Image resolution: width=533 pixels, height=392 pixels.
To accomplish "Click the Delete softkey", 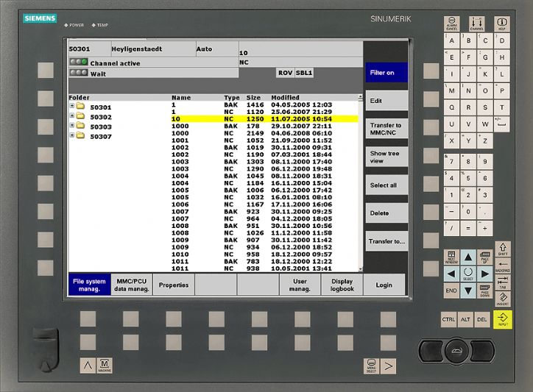I will tap(386, 213).
